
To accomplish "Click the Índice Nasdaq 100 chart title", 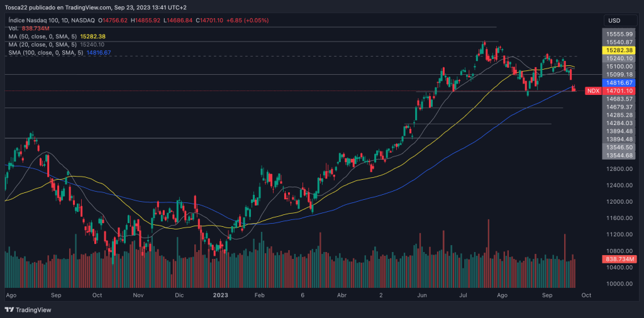I will pyautogui.click(x=38, y=21).
